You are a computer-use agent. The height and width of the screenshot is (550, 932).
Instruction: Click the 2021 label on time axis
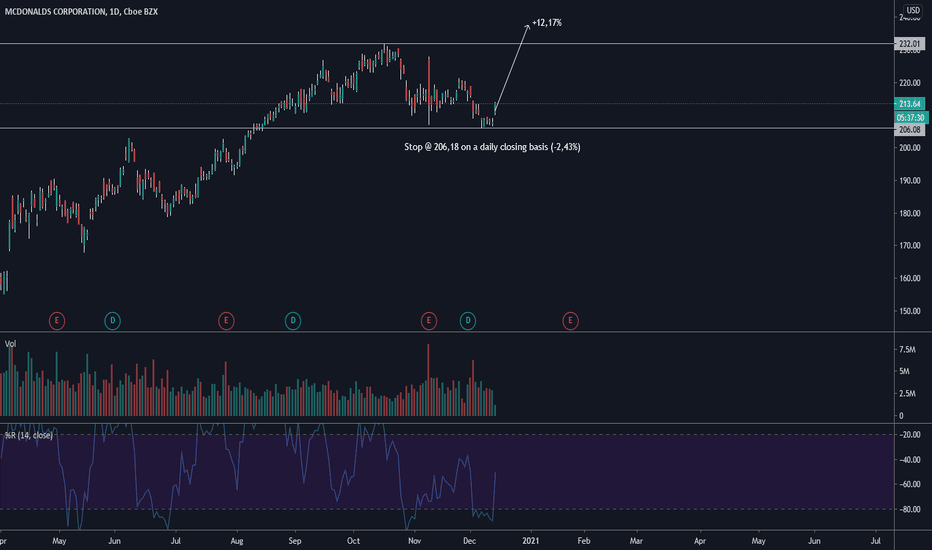tap(530, 540)
